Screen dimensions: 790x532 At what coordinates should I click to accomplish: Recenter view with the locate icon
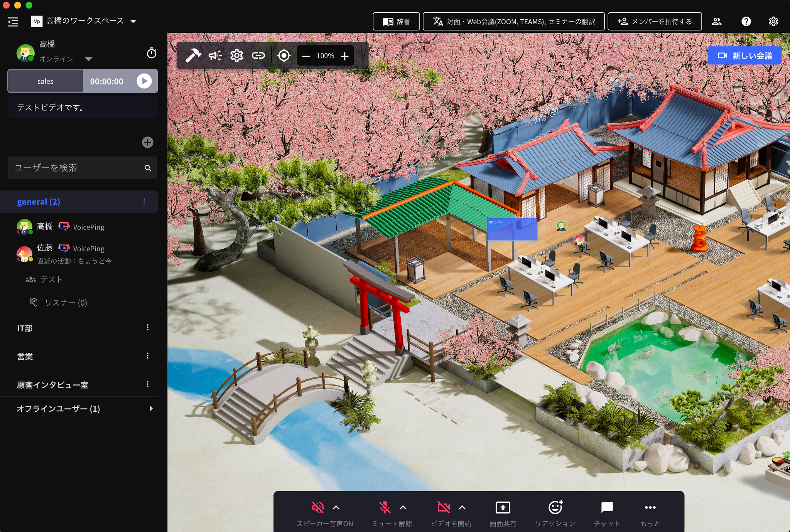coord(284,56)
